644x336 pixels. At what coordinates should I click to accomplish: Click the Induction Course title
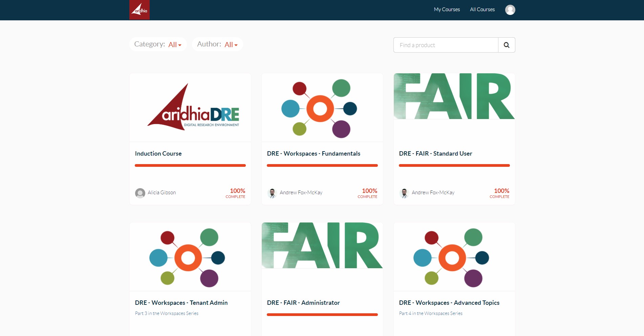click(158, 154)
